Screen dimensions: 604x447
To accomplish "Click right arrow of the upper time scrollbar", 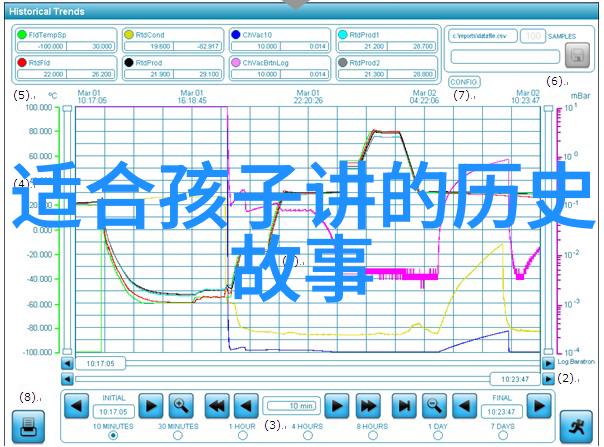I will click(548, 363).
